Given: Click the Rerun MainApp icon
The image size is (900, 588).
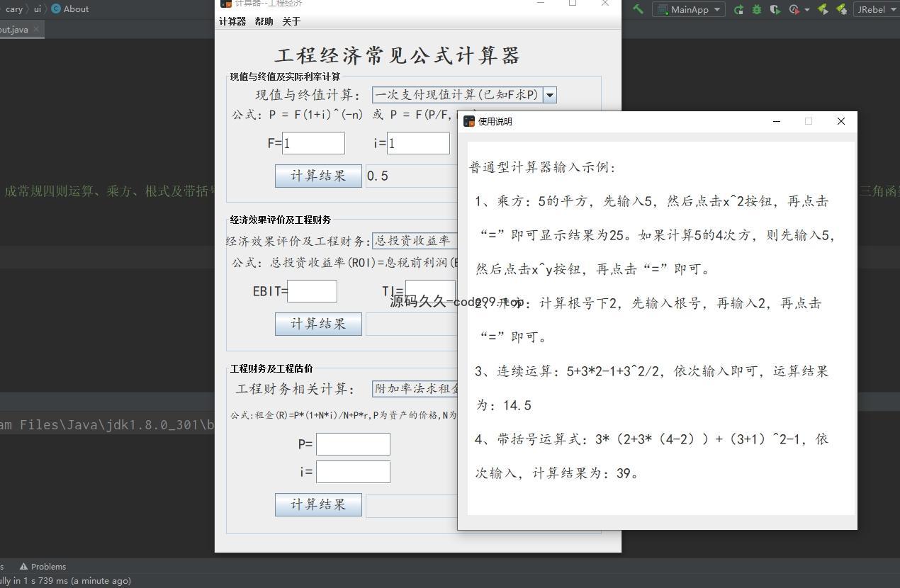Looking at the screenshot, I should pyautogui.click(x=738, y=9).
